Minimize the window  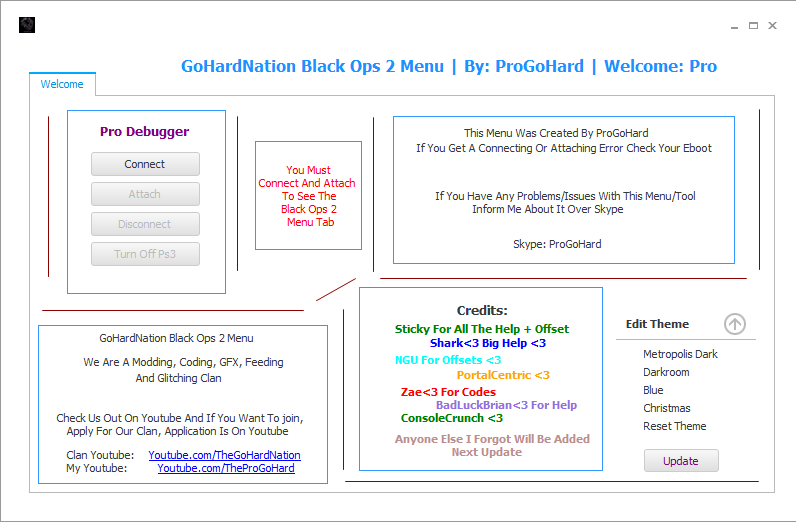(734, 26)
